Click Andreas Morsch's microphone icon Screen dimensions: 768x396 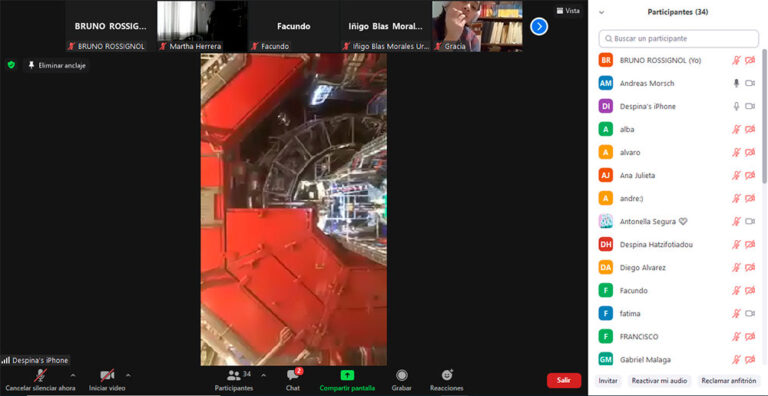(736, 83)
